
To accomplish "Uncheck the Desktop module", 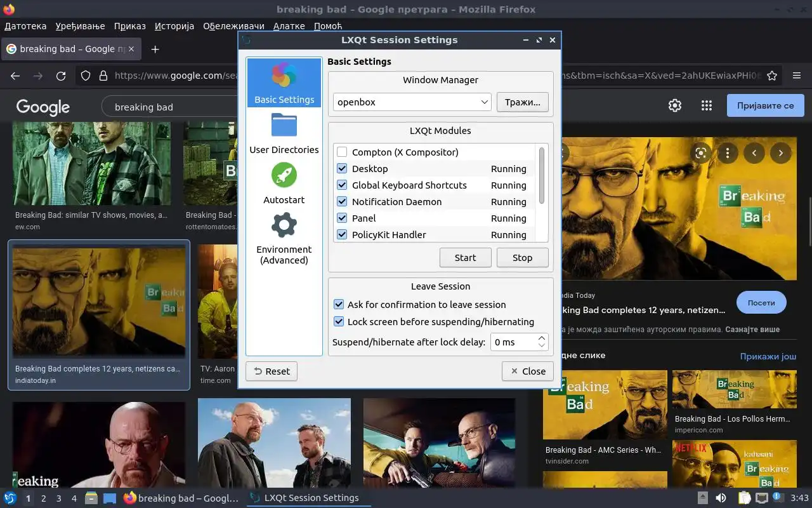I will click(x=342, y=168).
